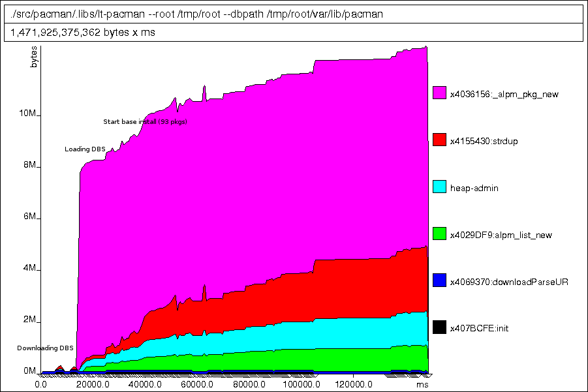Screen dimensions: 588x392
Task: Click the green alpm_list_new legend swatch
Action: tap(439, 234)
